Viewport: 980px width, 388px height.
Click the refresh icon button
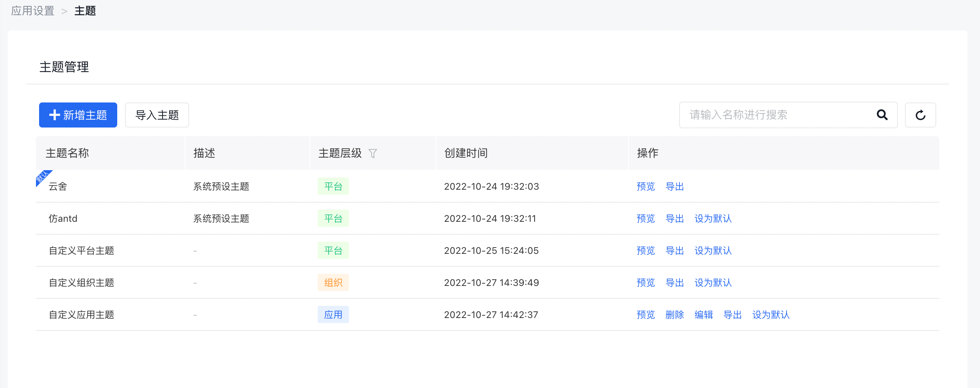[920, 115]
